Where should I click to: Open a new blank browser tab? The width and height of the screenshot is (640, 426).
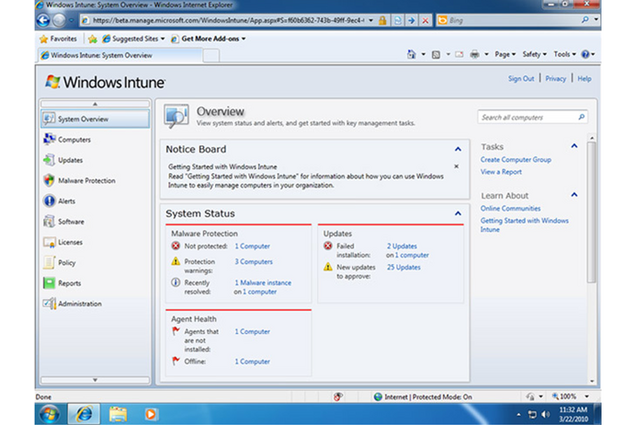211,55
